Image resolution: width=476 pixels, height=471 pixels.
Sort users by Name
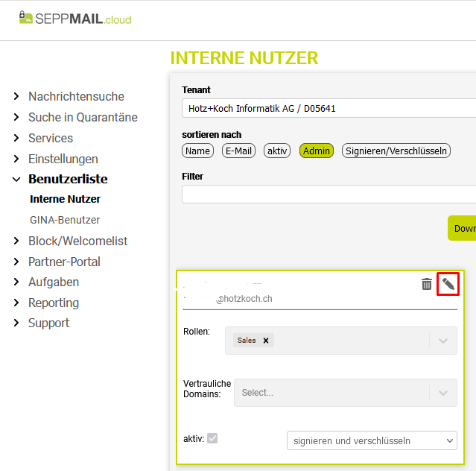click(198, 151)
